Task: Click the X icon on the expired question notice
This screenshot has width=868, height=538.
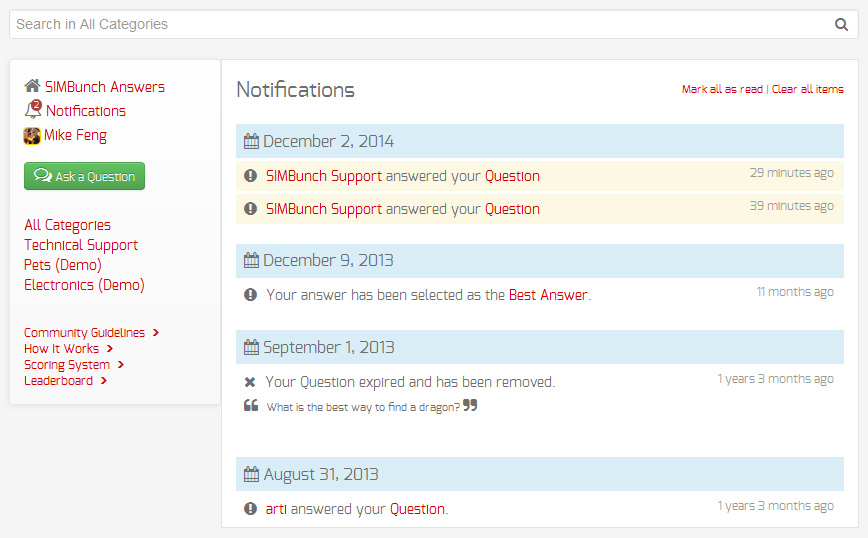Action: pyautogui.click(x=250, y=382)
